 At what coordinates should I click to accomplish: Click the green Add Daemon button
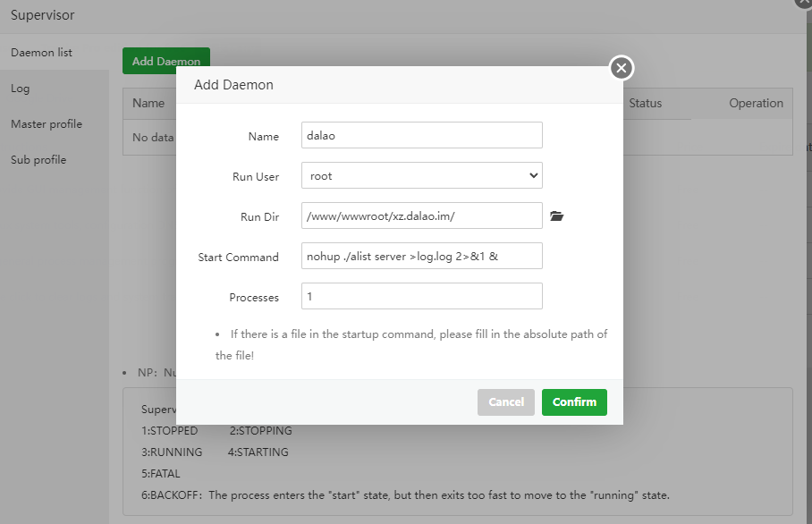click(x=165, y=61)
